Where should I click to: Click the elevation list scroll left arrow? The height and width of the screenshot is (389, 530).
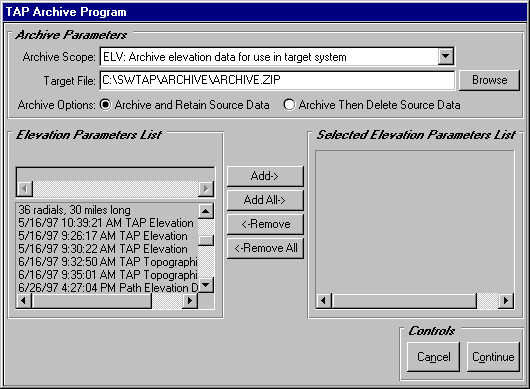24,300
